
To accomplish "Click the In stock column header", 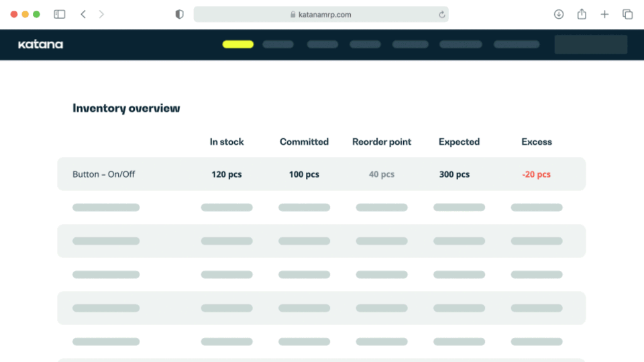I will click(x=227, y=142).
